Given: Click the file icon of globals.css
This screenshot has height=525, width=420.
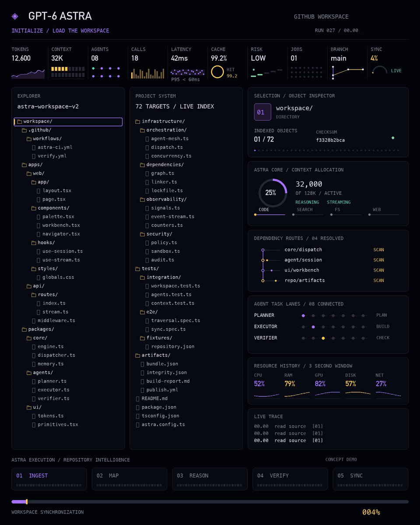Looking at the screenshot, I should point(38,277).
